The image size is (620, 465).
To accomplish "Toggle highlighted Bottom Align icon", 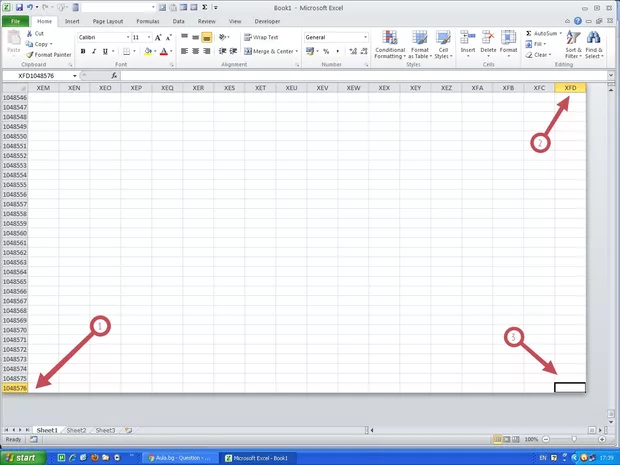I will (x=206, y=37).
